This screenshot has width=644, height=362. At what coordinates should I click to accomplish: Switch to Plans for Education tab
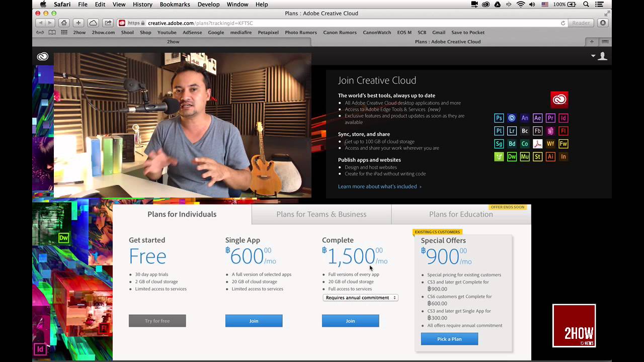(461, 214)
